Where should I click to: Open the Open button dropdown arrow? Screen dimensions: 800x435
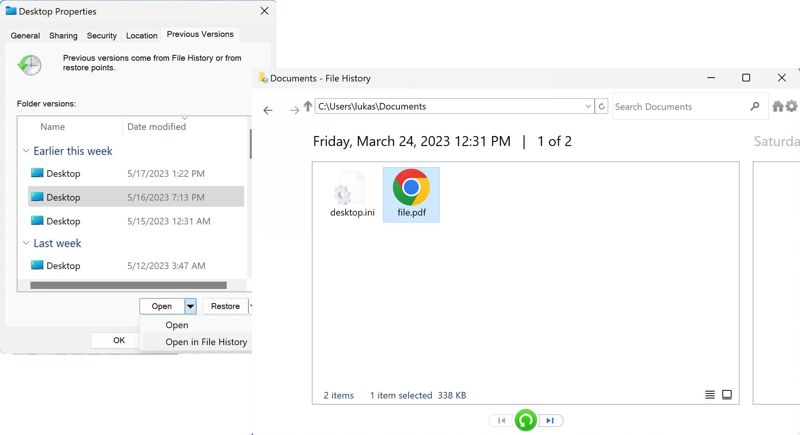(x=190, y=306)
